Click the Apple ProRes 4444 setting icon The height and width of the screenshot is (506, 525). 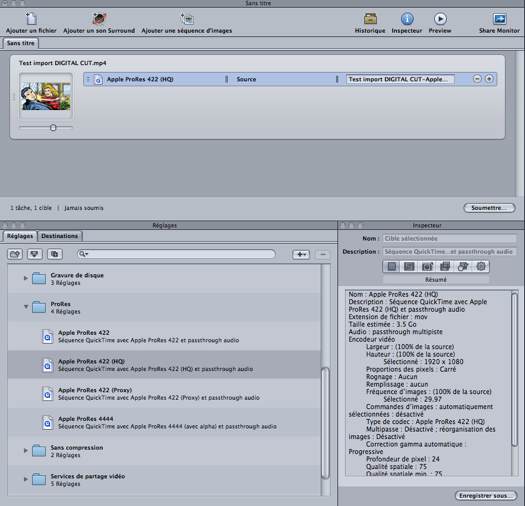coord(48,423)
